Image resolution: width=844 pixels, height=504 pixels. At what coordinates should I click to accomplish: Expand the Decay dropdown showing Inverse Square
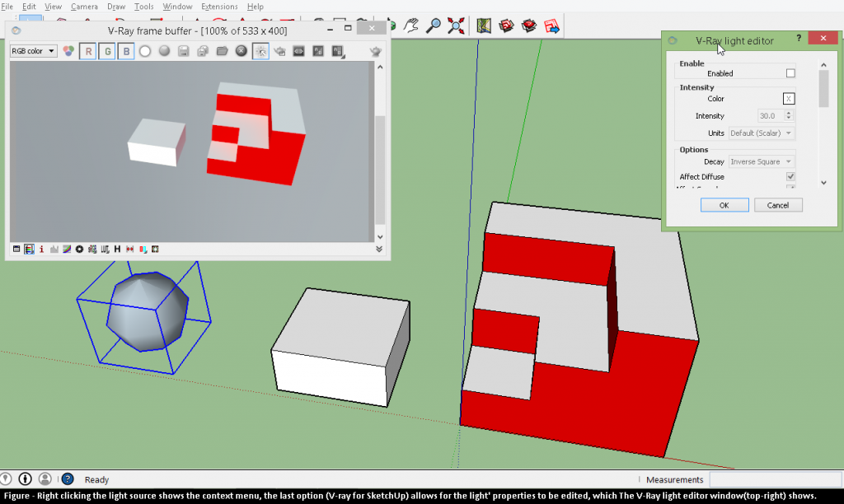pos(761,161)
